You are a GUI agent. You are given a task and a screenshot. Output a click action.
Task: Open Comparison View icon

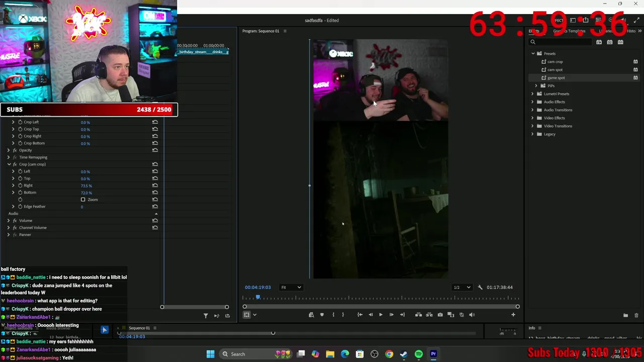[x=451, y=315]
